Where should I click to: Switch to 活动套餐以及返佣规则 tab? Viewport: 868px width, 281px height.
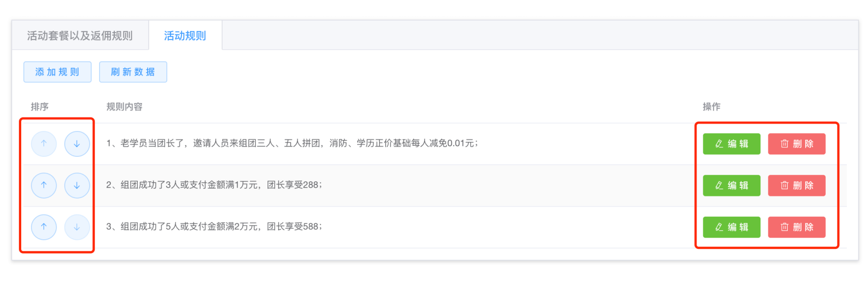[80, 36]
